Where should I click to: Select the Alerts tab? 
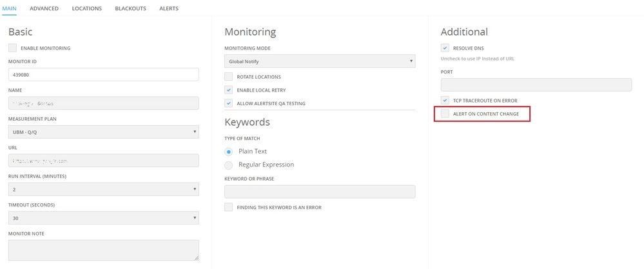[169, 8]
